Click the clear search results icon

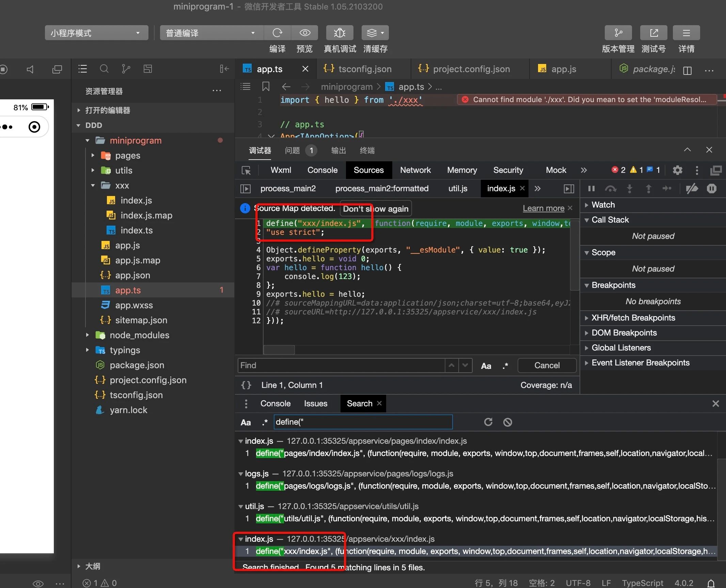507,422
